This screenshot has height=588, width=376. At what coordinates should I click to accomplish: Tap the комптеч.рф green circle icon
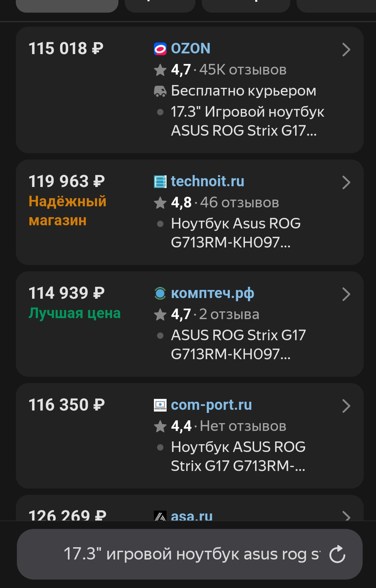coord(160,293)
